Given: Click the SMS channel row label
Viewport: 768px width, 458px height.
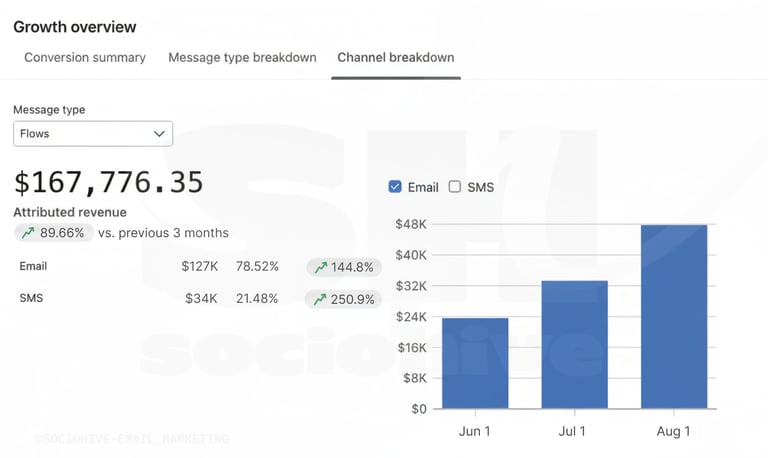Looking at the screenshot, I should pos(31,298).
